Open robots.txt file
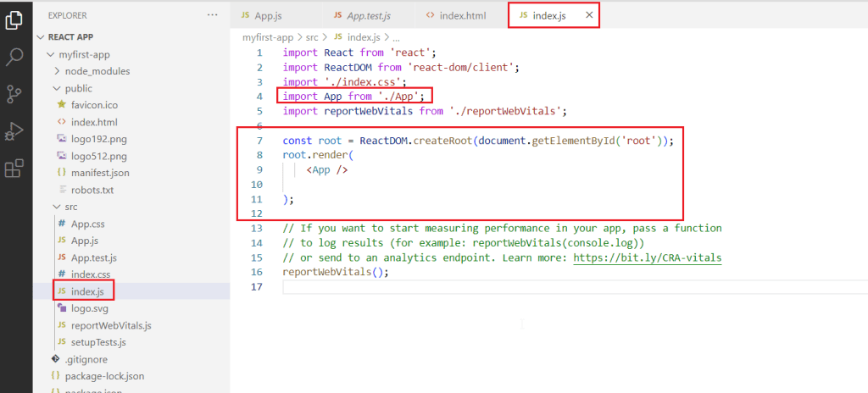This screenshot has height=393, width=868. (92, 190)
